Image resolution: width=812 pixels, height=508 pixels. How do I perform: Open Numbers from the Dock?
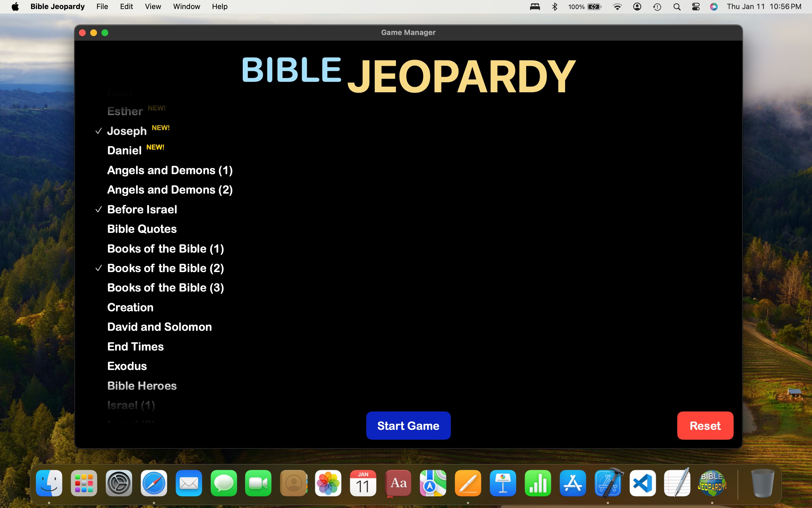538,483
